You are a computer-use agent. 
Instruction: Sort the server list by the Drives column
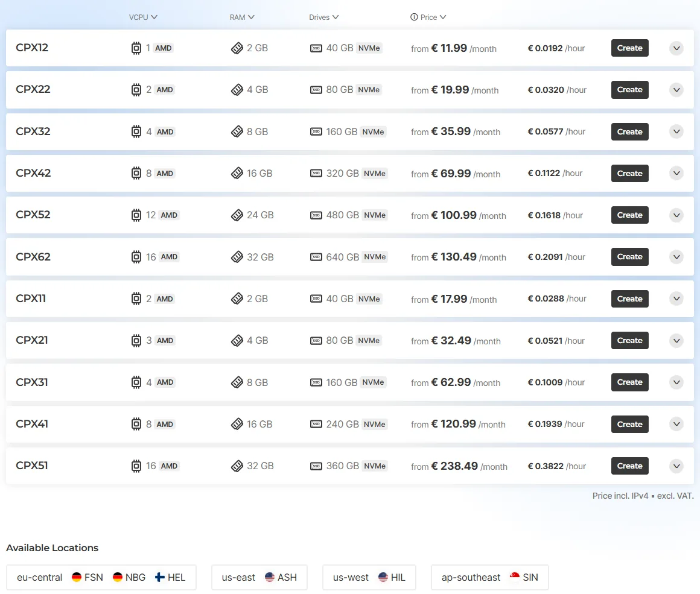[x=324, y=17]
